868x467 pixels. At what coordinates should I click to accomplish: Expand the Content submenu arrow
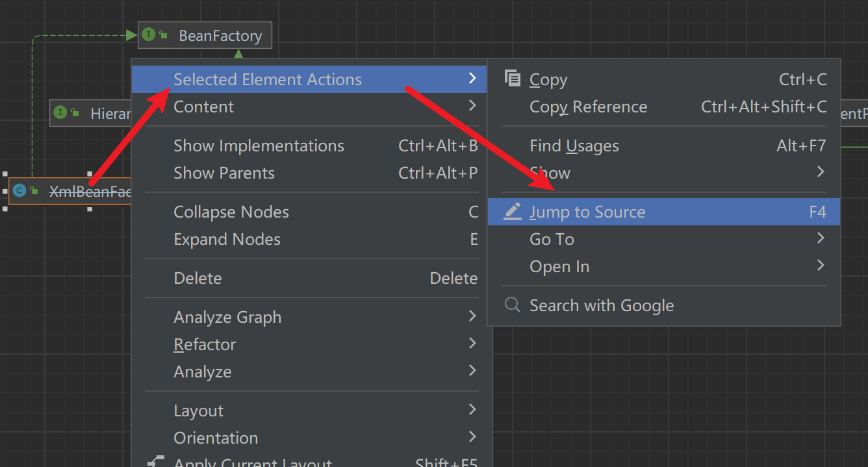472,106
